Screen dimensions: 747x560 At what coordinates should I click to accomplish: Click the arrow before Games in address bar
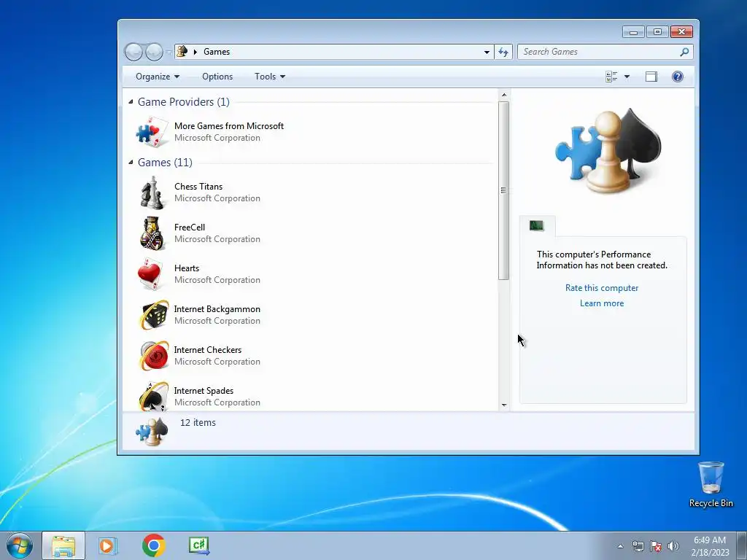coord(195,52)
